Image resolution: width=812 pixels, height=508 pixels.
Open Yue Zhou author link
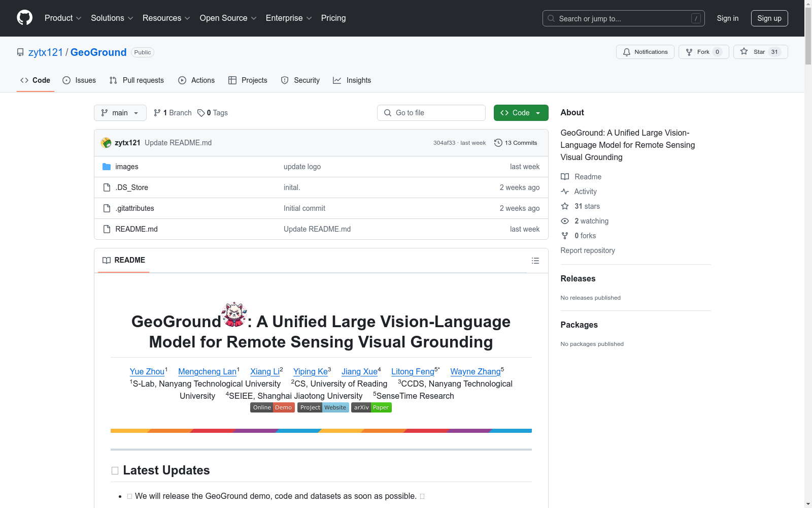(147, 371)
